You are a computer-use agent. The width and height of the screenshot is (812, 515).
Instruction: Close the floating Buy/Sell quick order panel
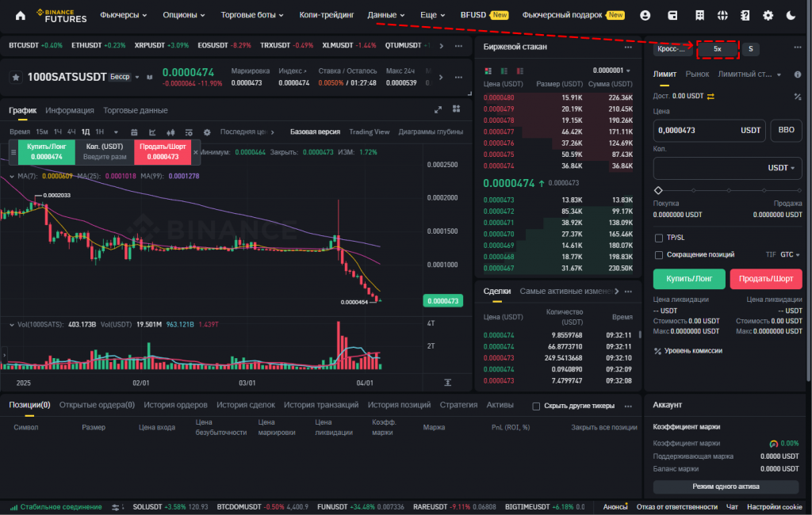coord(195,152)
